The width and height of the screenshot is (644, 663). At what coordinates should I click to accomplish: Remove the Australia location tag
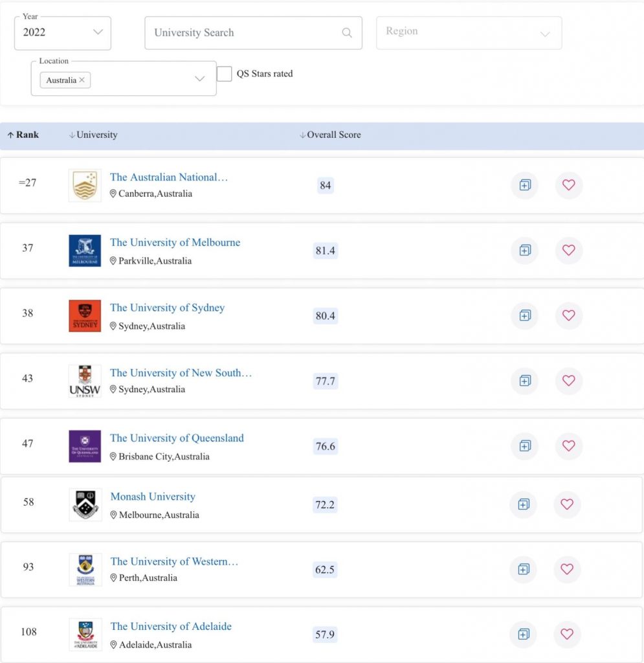(x=82, y=80)
